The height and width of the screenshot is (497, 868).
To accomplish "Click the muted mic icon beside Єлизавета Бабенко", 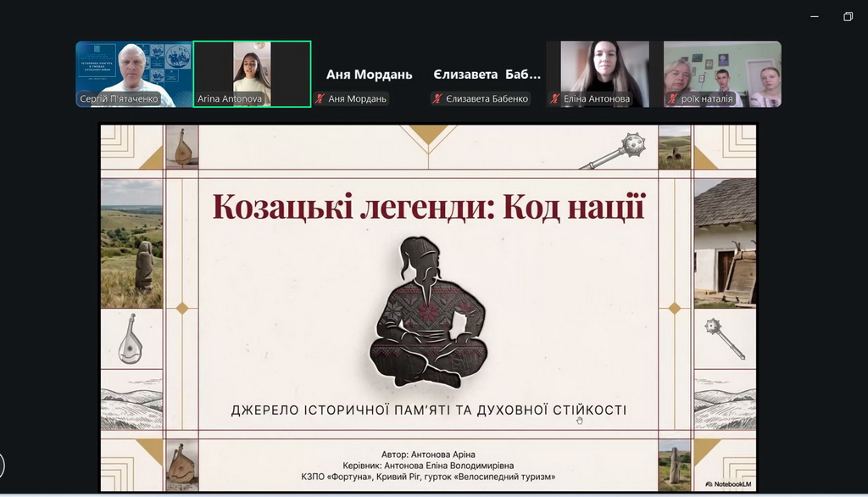I will [x=438, y=99].
